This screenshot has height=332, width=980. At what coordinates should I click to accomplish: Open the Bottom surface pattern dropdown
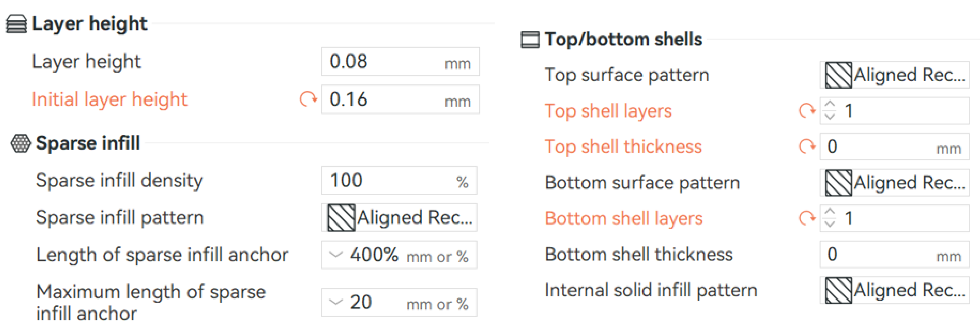pos(894,183)
